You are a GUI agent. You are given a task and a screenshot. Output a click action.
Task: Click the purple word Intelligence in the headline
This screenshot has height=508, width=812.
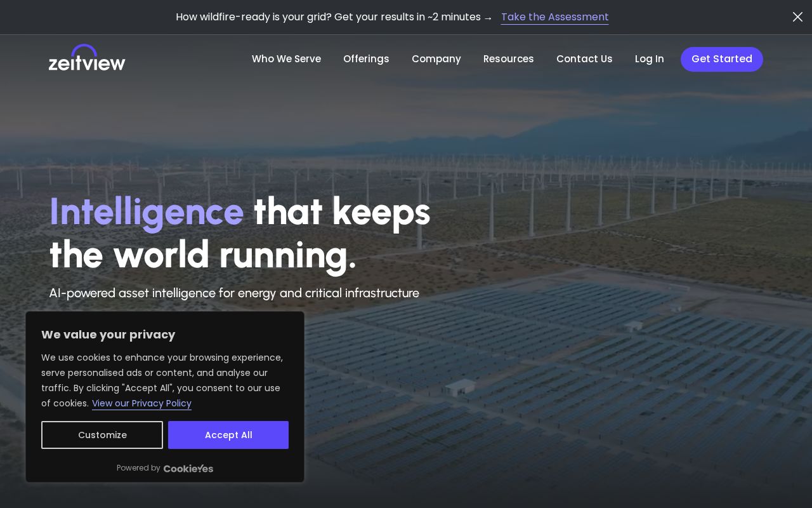tap(147, 212)
